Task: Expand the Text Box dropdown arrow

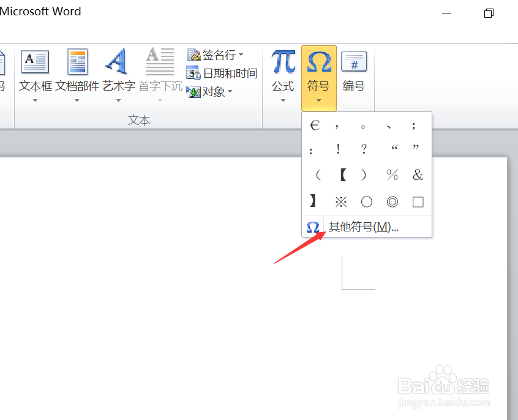Action: pyautogui.click(x=35, y=100)
